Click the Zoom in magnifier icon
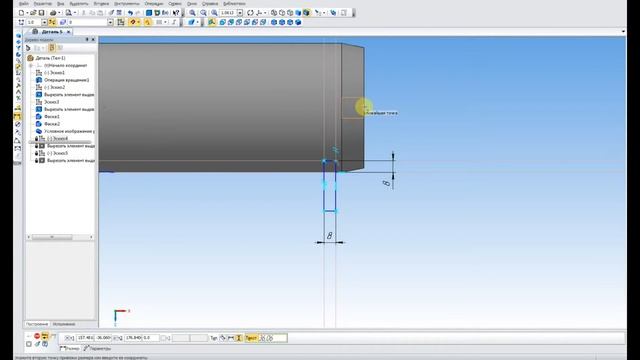The height and width of the screenshot is (360, 640). pos(192,13)
